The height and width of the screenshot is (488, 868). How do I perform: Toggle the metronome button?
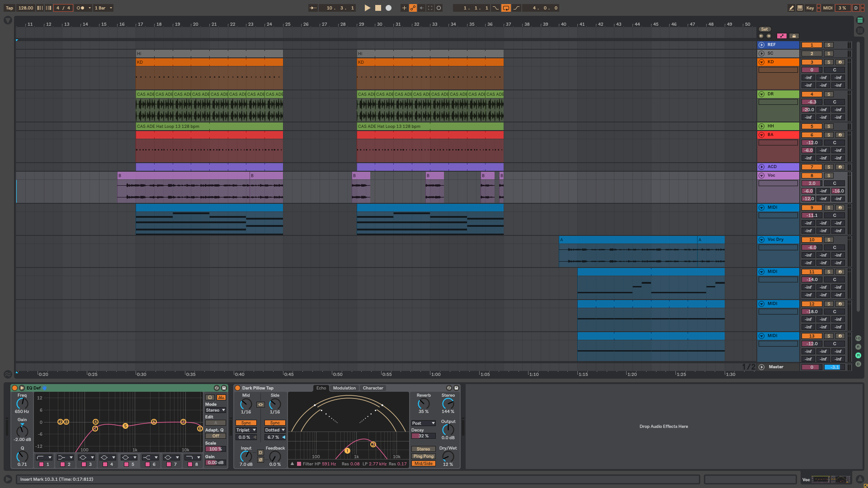[80, 8]
